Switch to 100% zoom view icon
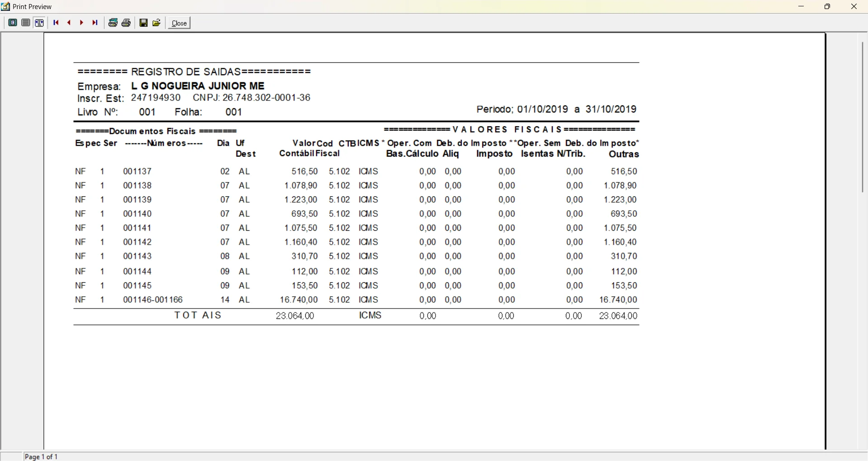 [26, 23]
